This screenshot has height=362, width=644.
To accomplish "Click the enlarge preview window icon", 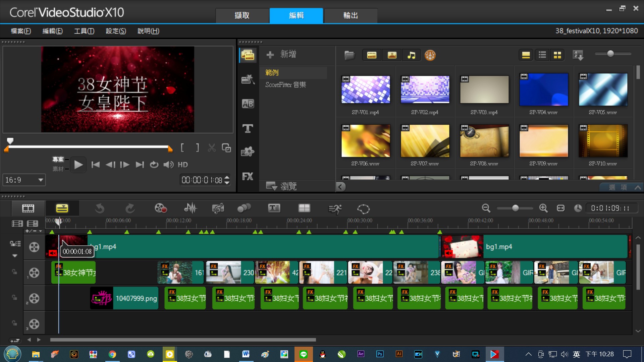I will point(226,148).
